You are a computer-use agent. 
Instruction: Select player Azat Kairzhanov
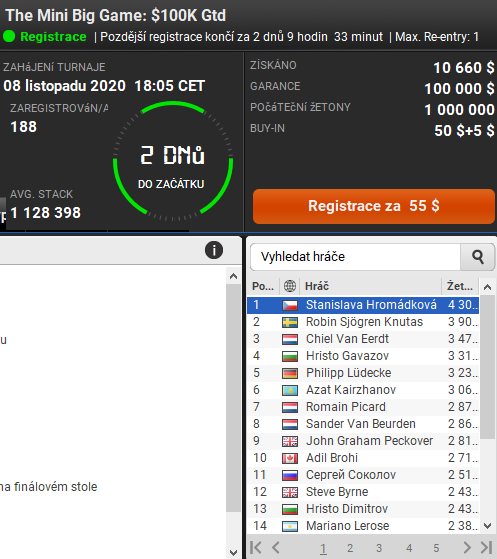[x=363, y=390]
